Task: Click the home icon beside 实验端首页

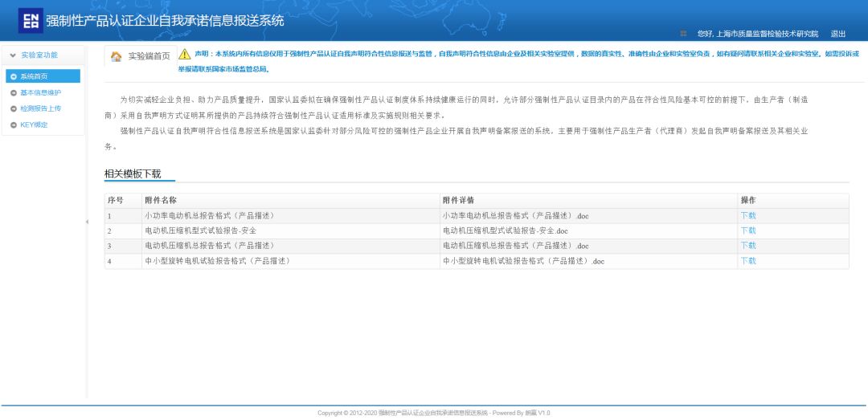Action: tap(117, 56)
